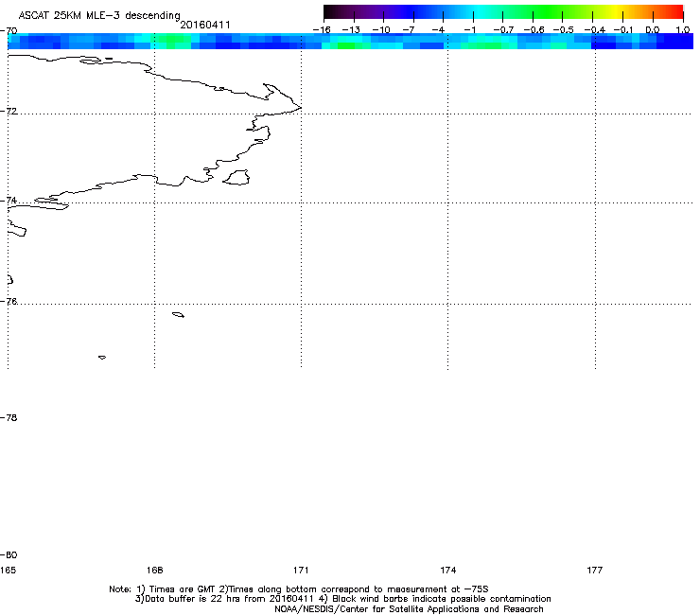The image size is (700, 615).
Task: Click the wind data strip at latitude -70
Action: coord(350,41)
